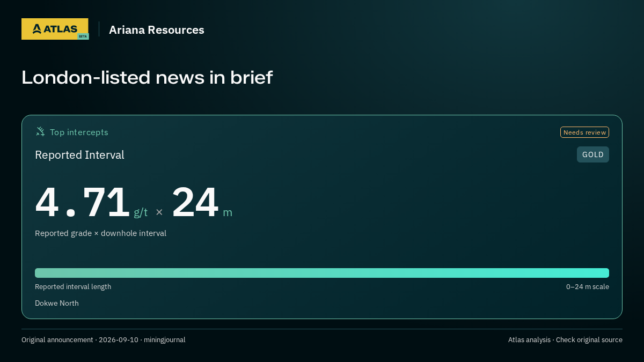Click the 24 interval value
The width and height of the screenshot is (644, 362).
click(195, 202)
